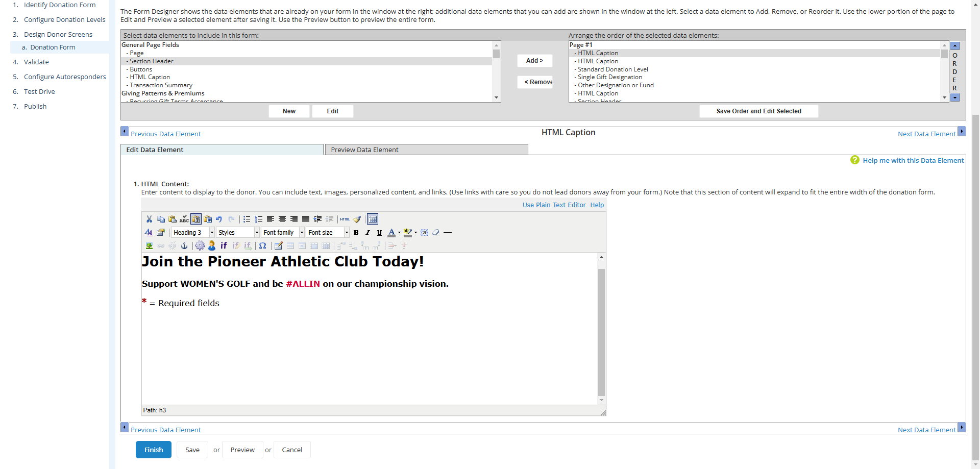Open the highlight color dropdown arrow
Screen dimensions: 980x469
click(x=415, y=232)
